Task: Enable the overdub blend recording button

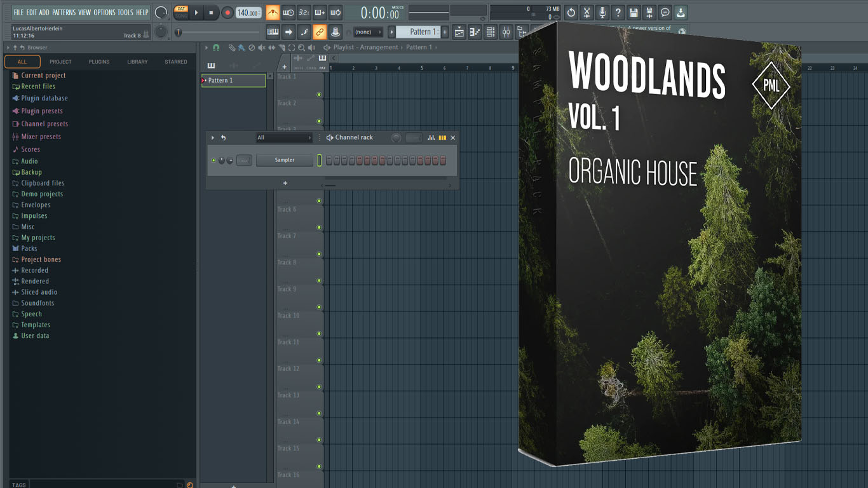Action: [320, 13]
